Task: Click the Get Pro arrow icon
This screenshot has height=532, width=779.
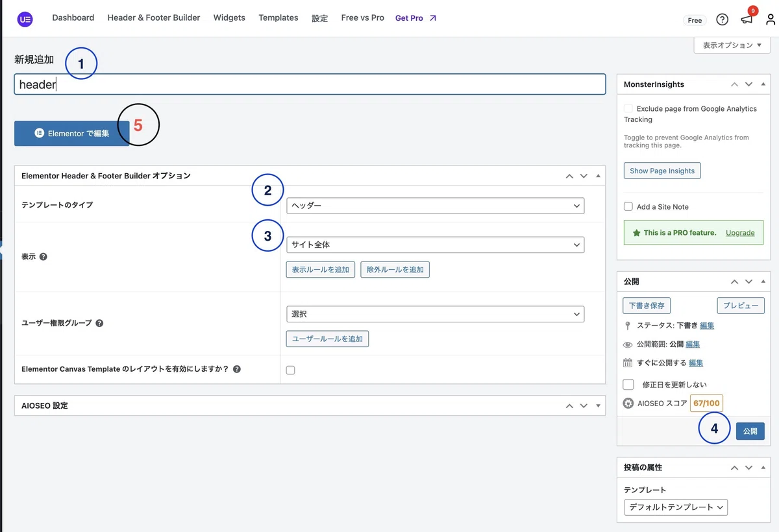Action: 433,18
